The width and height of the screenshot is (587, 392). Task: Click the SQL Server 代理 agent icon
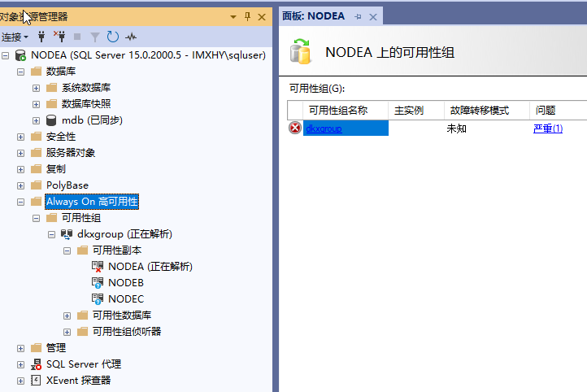pyautogui.click(x=36, y=364)
